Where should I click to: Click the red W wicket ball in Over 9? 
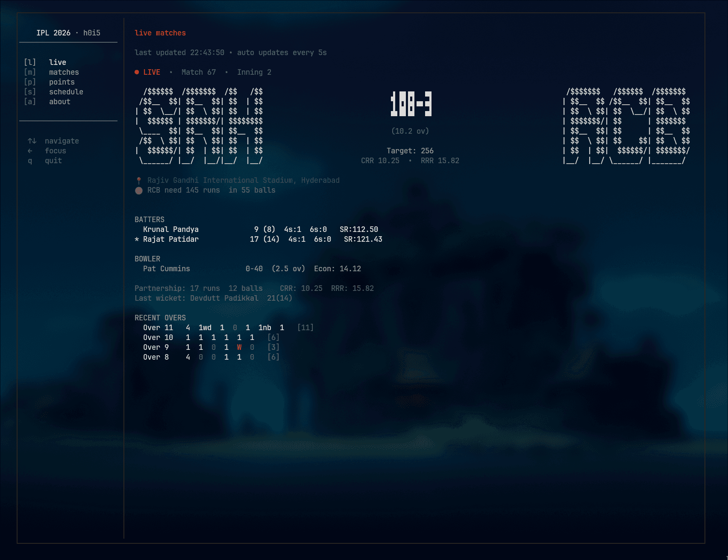point(239,347)
